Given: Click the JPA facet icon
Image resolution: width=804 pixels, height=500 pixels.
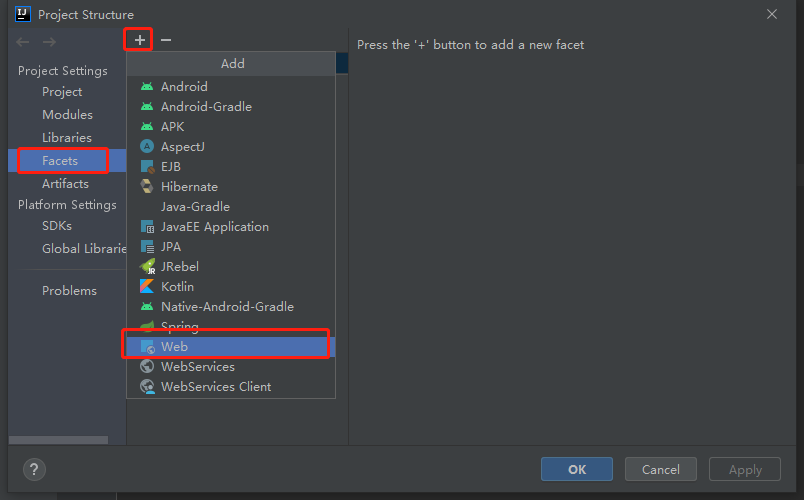Looking at the screenshot, I should (x=147, y=247).
